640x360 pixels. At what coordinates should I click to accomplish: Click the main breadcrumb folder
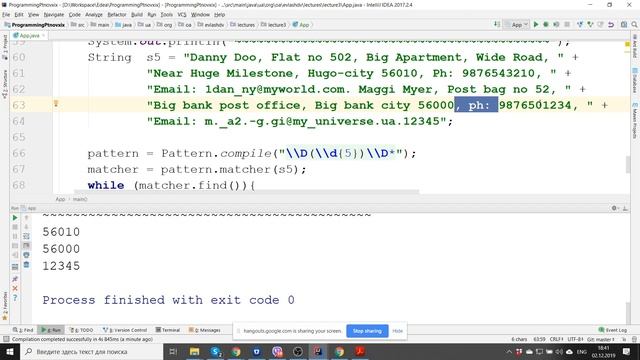(100, 25)
